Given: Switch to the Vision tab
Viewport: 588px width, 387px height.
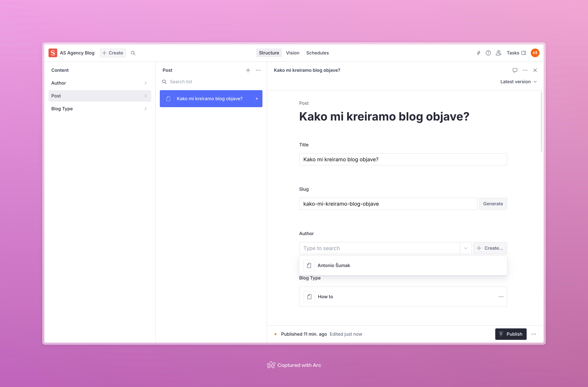Looking at the screenshot, I should [292, 53].
